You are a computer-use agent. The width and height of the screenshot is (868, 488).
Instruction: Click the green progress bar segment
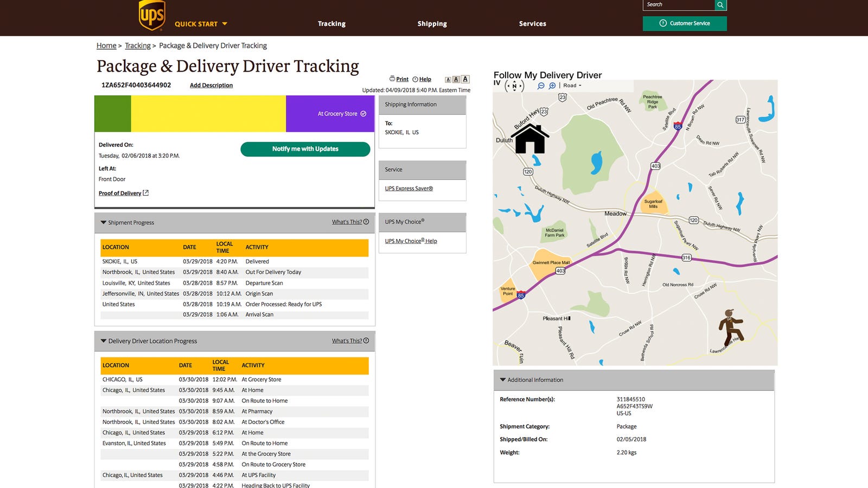point(113,114)
